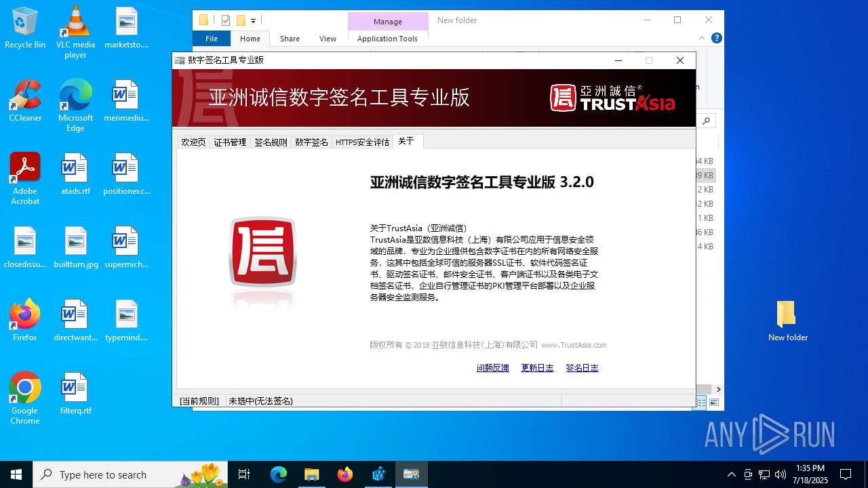Open the Share ribbon tab in Explorer
Screen dimensions: 868x488
pos(290,39)
